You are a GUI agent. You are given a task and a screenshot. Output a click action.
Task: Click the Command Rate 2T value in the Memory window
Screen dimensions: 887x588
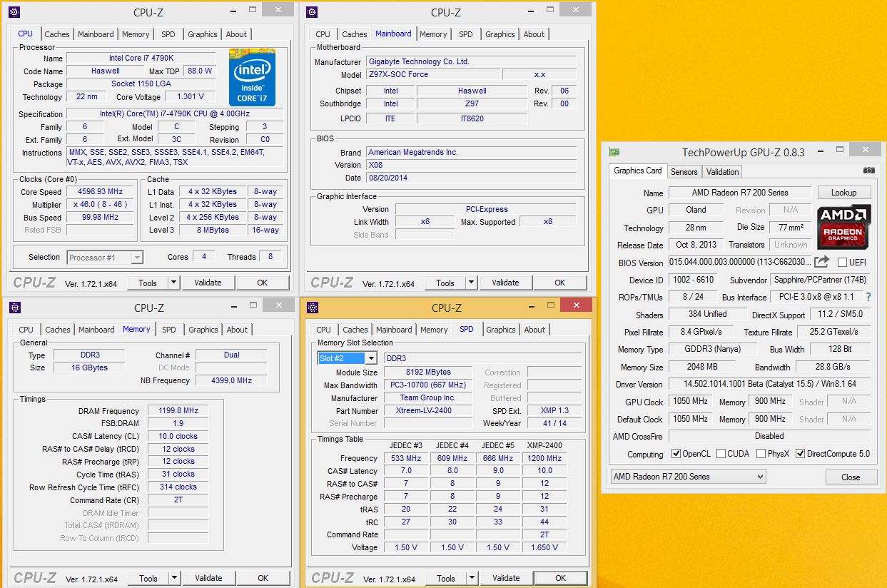click(x=178, y=500)
